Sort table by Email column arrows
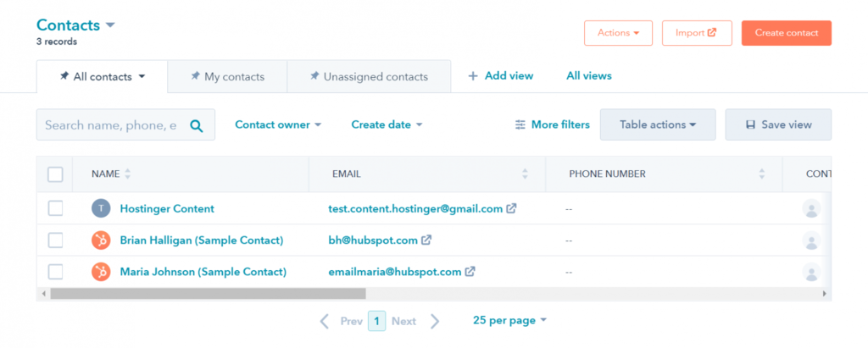 click(x=525, y=174)
